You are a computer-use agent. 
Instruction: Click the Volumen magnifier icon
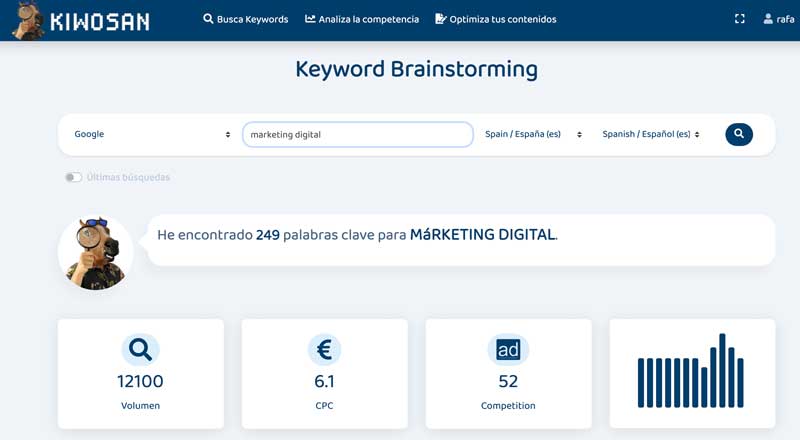(140, 350)
